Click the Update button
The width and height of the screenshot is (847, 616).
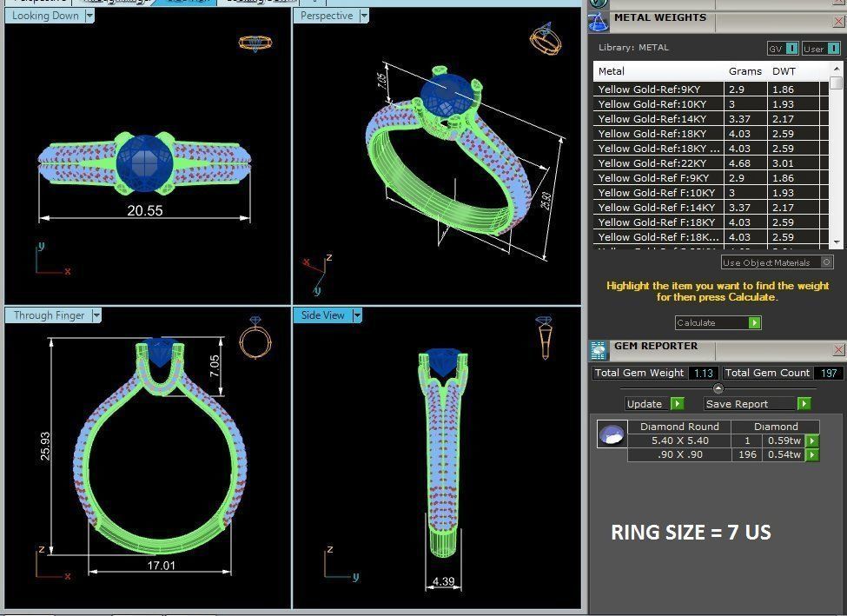645,404
